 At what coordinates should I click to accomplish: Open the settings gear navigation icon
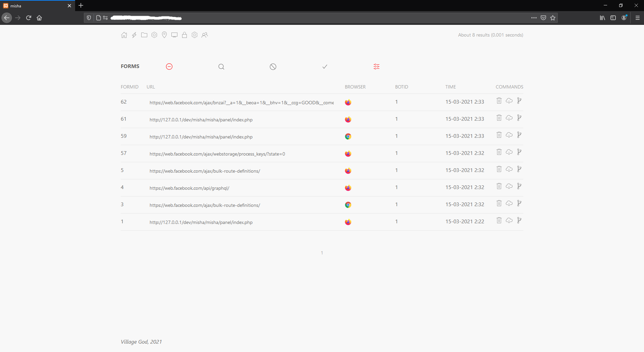click(195, 35)
